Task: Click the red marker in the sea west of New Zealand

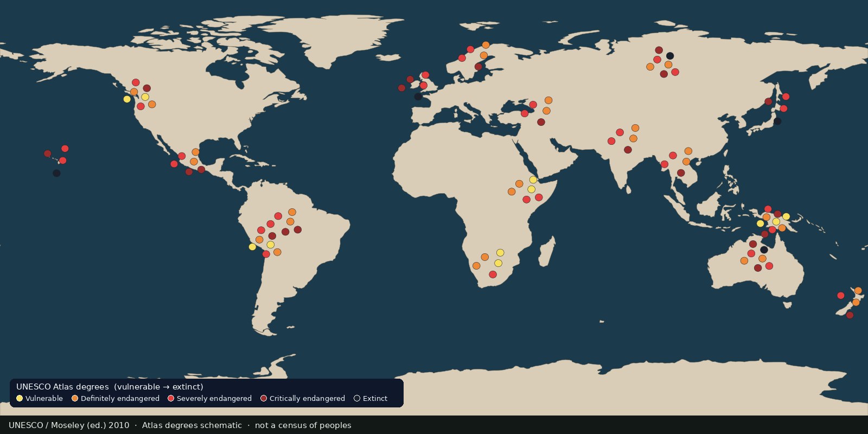Action: click(x=841, y=296)
